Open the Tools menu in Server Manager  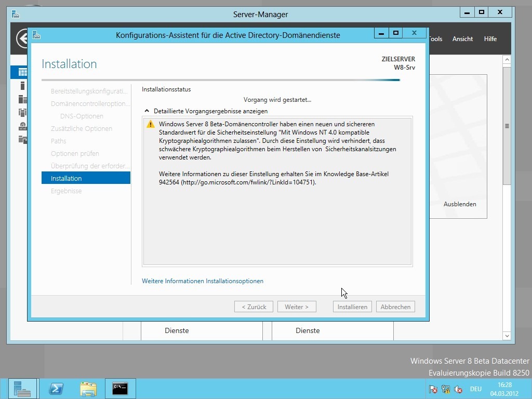436,39
